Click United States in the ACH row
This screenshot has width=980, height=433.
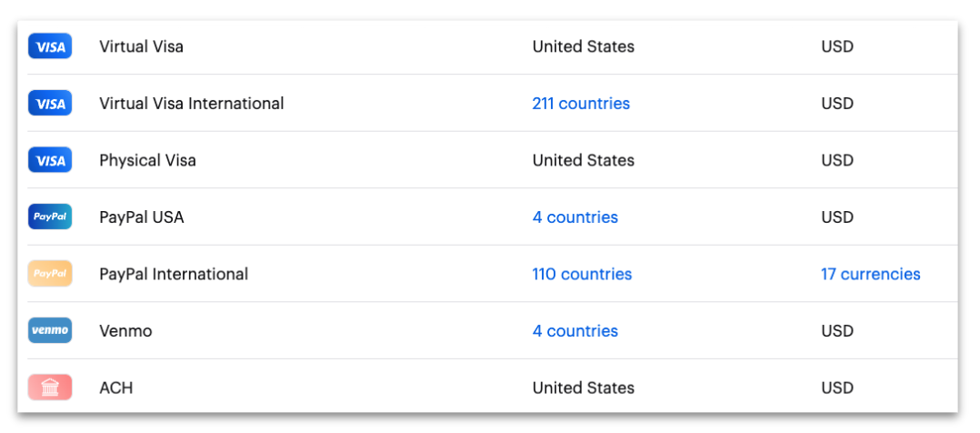coord(583,388)
